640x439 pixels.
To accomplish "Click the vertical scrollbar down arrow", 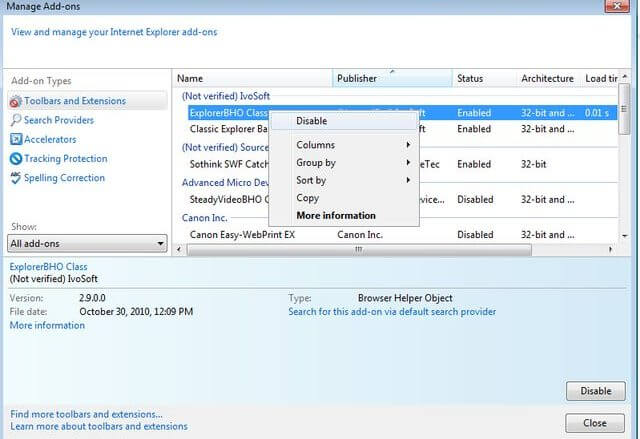I will pyautogui.click(x=624, y=235).
